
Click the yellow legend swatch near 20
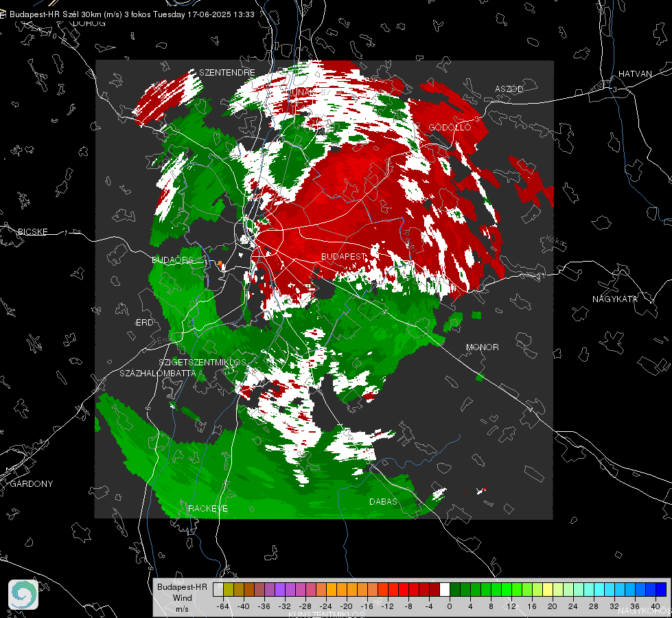pos(548,589)
